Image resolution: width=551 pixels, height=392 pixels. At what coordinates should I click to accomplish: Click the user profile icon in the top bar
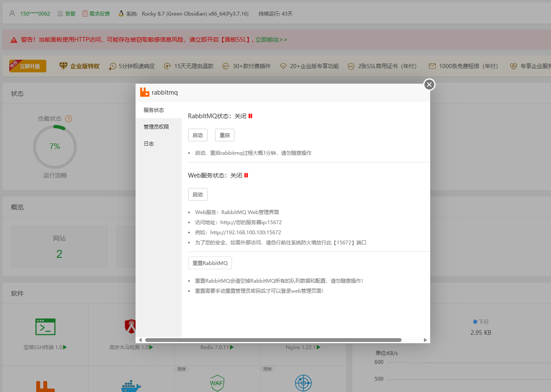[12, 13]
